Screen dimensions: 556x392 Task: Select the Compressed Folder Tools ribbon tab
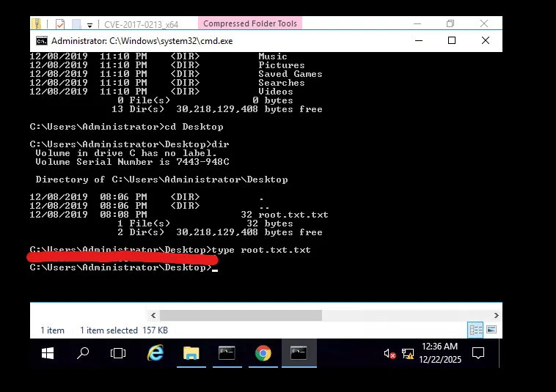(250, 23)
